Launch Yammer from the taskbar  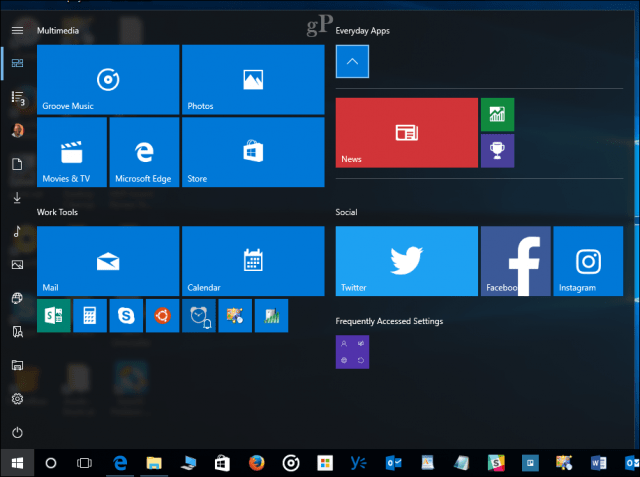[359, 463]
